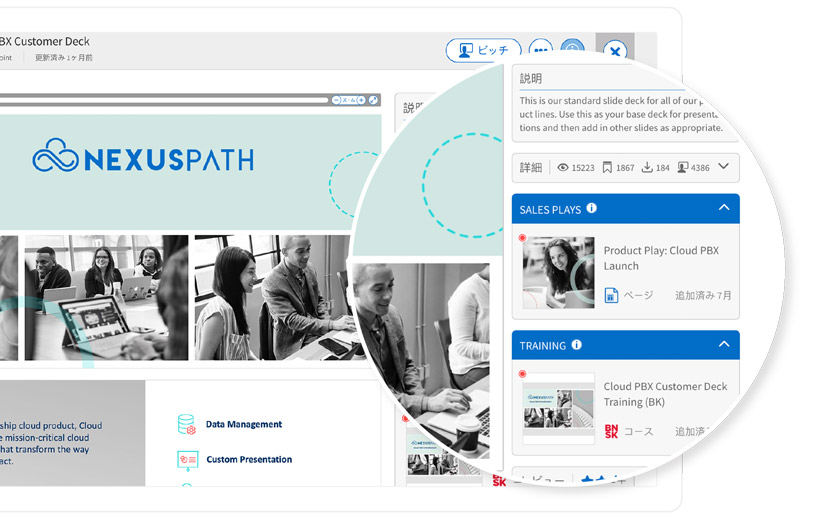Image resolution: width=816 pixels, height=518 pixels.
Task: Click the 15223 view count
Action: pyautogui.click(x=583, y=168)
